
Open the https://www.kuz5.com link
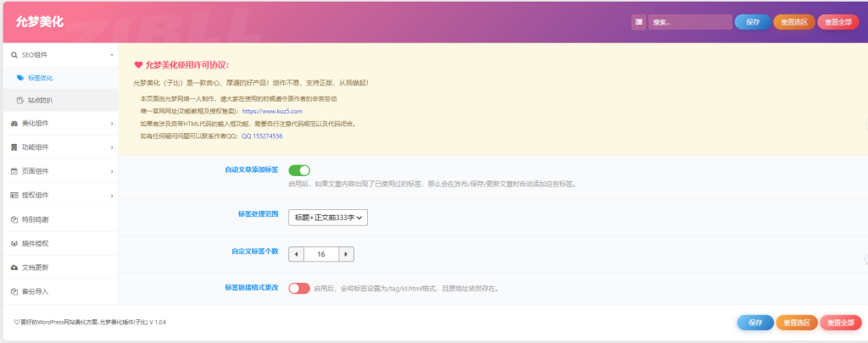[x=272, y=111]
